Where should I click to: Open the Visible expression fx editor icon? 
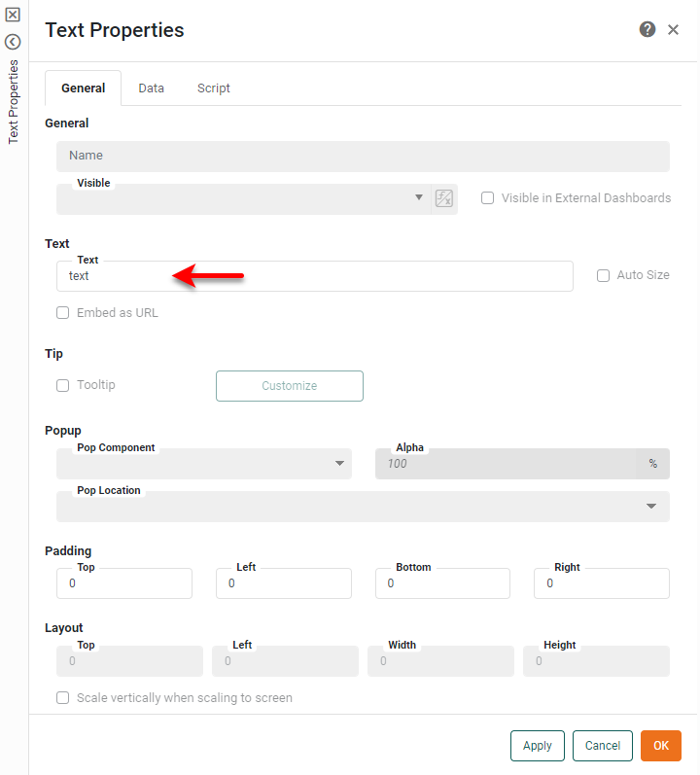coord(444,198)
